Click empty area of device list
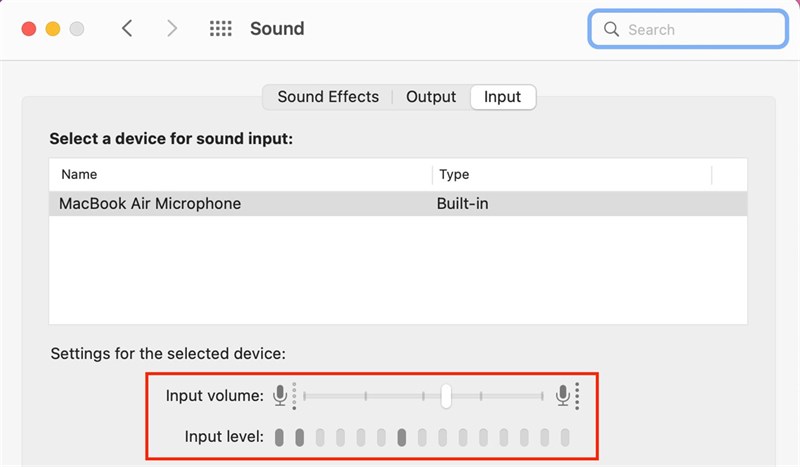 pyautogui.click(x=398, y=270)
